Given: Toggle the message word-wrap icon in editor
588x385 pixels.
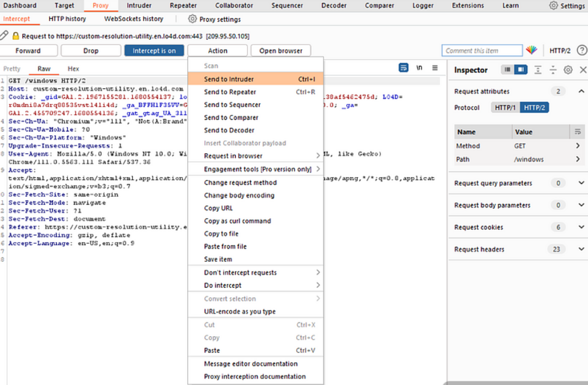Looking at the screenshot, I should pos(403,68).
